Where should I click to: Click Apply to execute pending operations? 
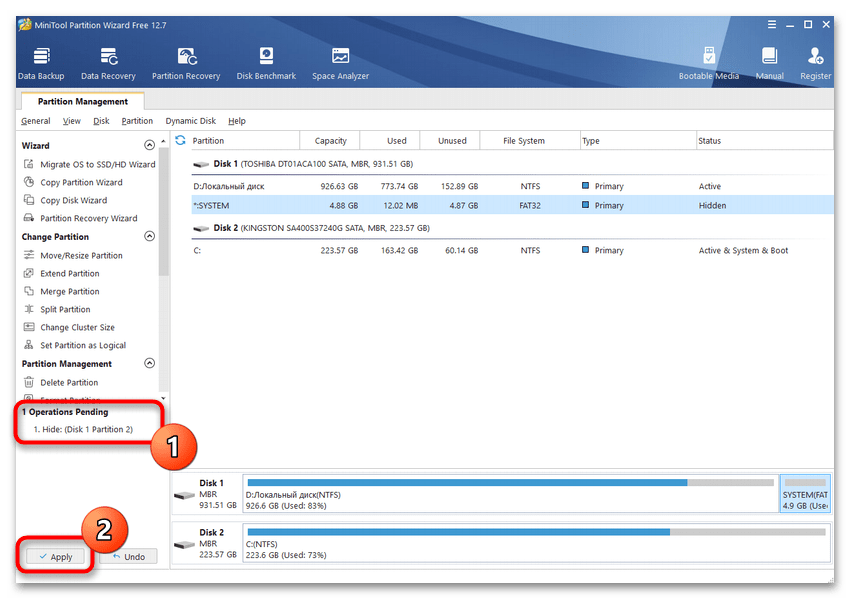click(56, 557)
